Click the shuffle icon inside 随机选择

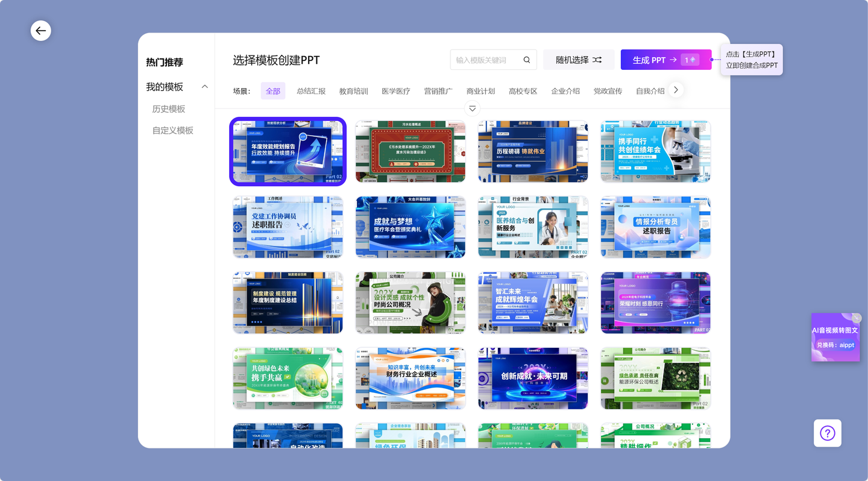(x=598, y=60)
